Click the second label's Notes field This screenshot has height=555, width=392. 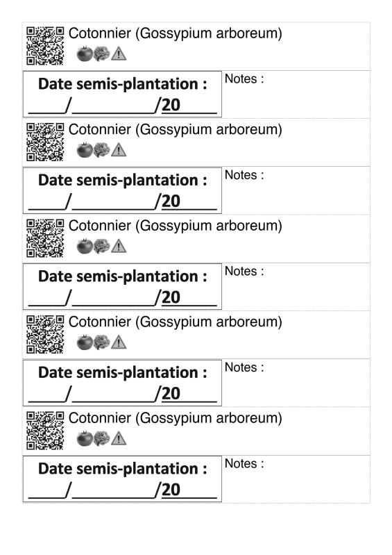(x=296, y=190)
